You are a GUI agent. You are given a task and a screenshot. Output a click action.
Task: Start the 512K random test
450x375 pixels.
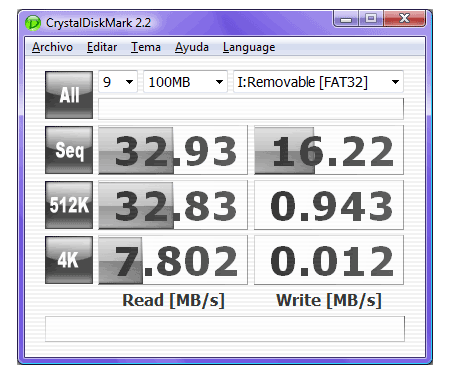coord(69,205)
